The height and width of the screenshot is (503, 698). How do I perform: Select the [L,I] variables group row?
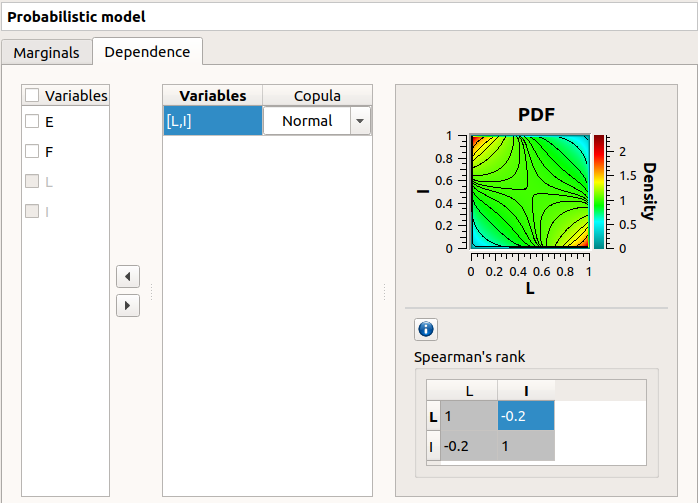(212, 121)
